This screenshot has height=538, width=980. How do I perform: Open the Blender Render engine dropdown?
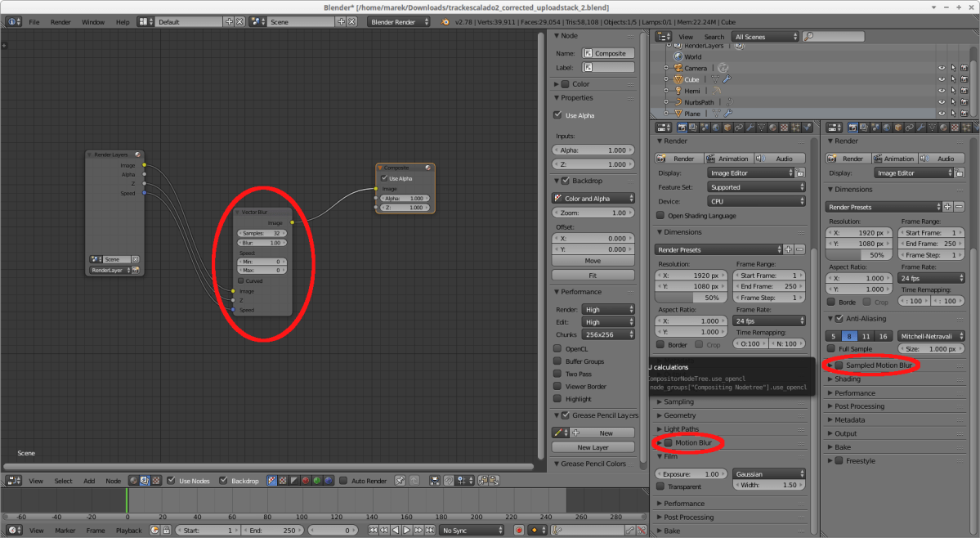[400, 22]
